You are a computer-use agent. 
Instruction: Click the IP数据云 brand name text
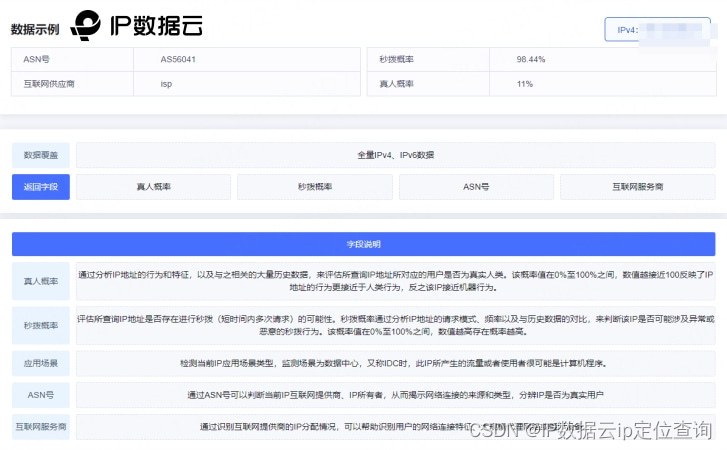tap(156, 25)
